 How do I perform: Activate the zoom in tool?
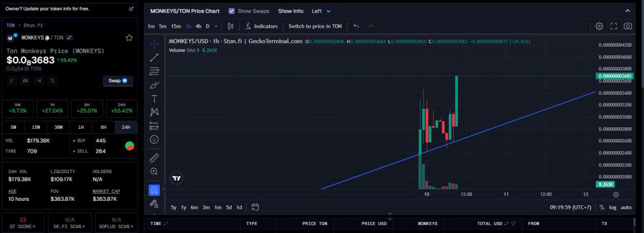[x=154, y=172]
